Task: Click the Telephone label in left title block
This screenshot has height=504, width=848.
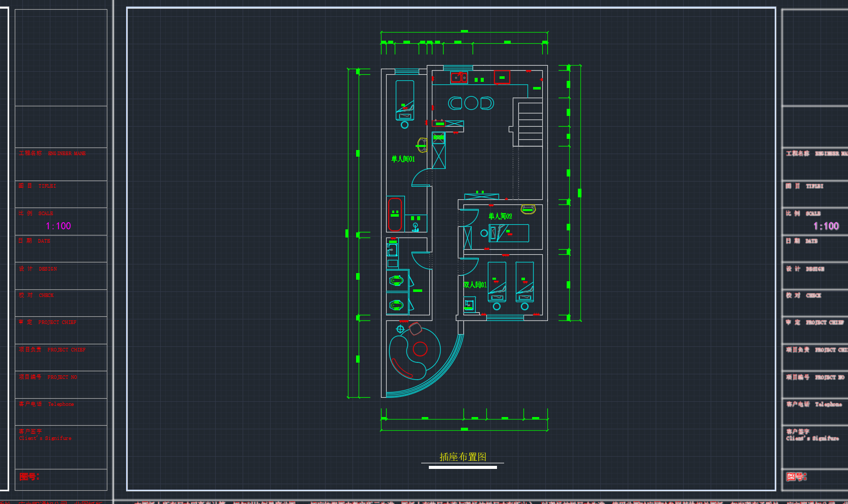Action: (61, 404)
